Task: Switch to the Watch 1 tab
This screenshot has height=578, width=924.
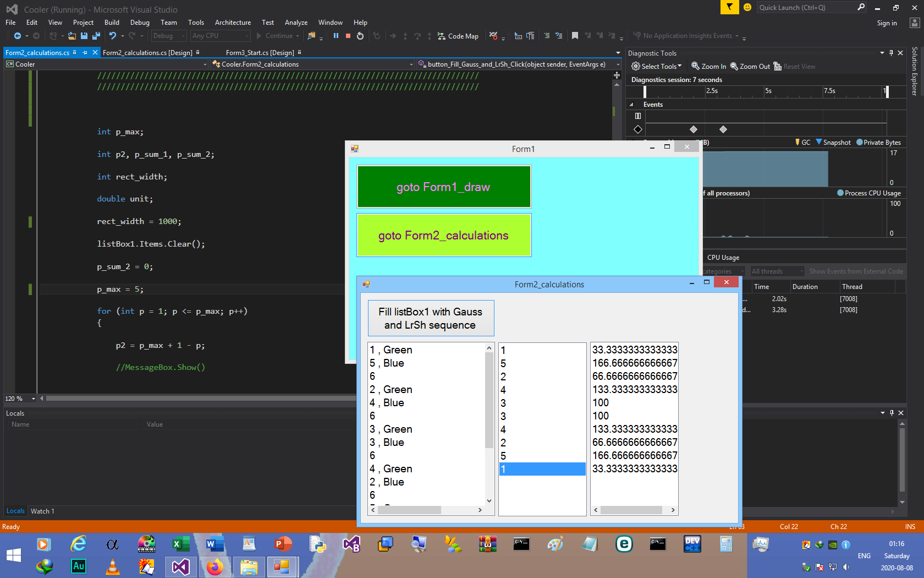Action: [x=42, y=511]
